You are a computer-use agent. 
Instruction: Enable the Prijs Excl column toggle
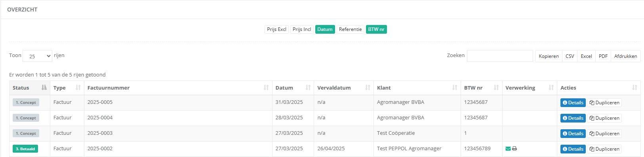[276, 29]
